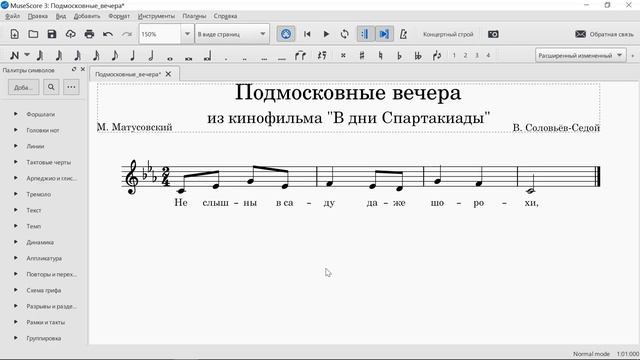Toggle MIDI input button in toolbar
The height and width of the screenshot is (360, 640).
[x=286, y=34]
